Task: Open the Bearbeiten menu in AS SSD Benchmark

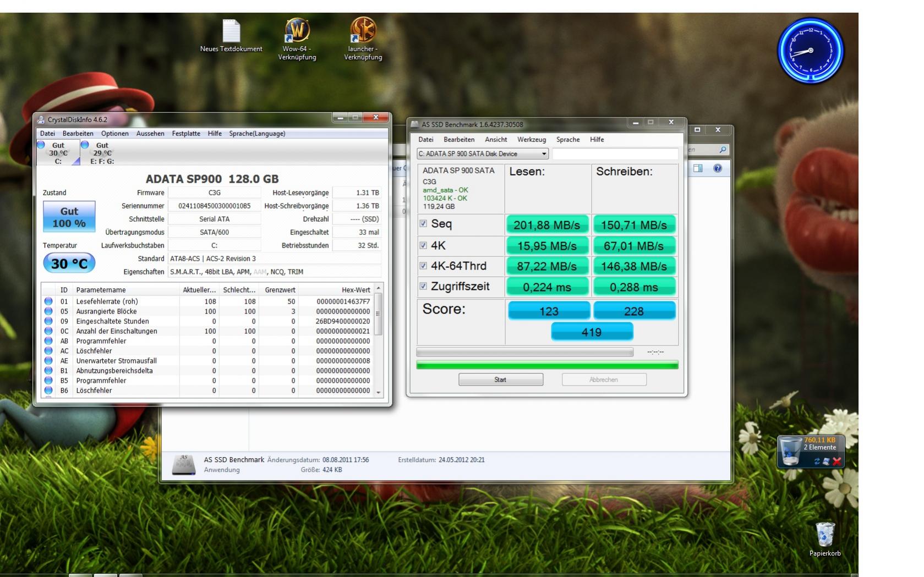Action: [459, 140]
